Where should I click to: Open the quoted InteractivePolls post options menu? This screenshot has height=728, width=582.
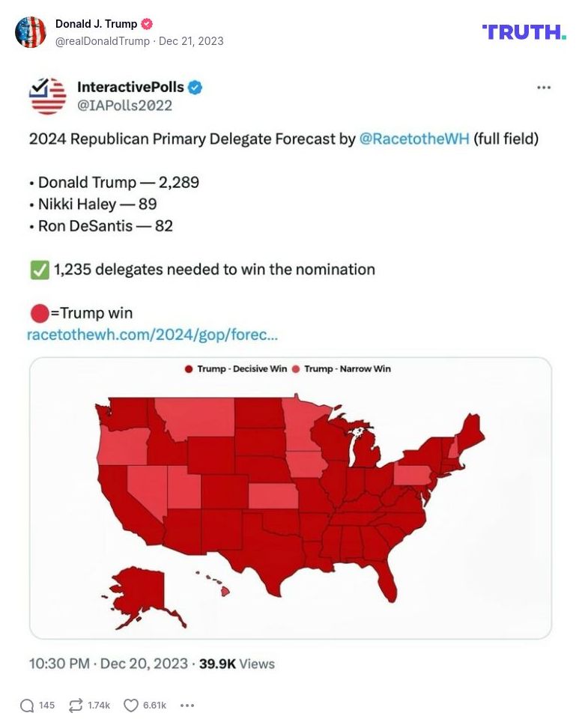[545, 87]
